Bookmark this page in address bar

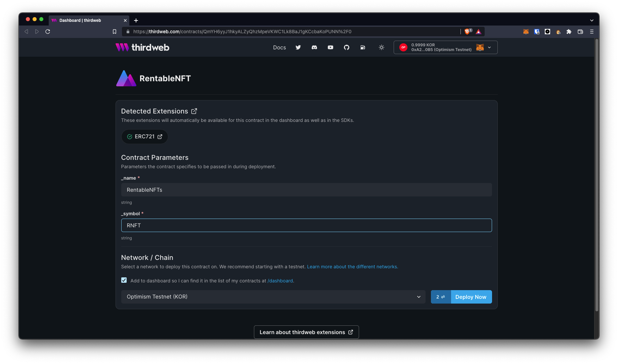point(114,32)
